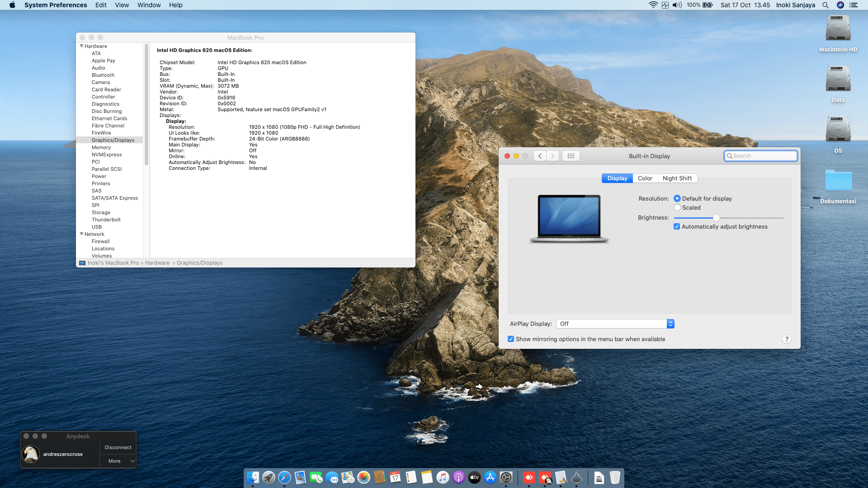The width and height of the screenshot is (868, 488).
Task: Open the Apple TV app in Dock
Action: click(474, 477)
